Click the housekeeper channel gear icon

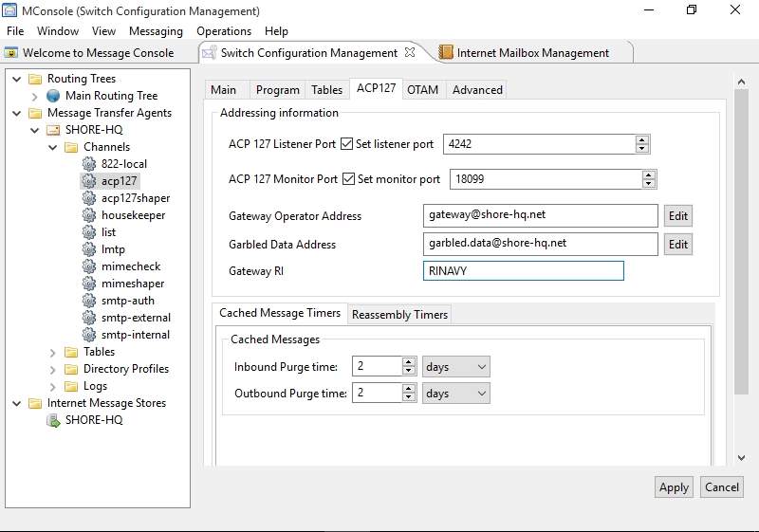coord(89,215)
